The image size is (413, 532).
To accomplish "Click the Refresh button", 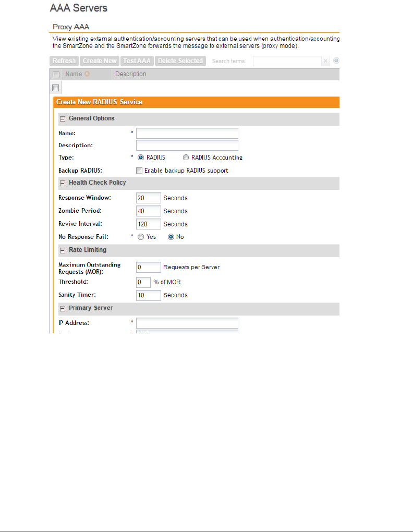I will click(x=64, y=61).
